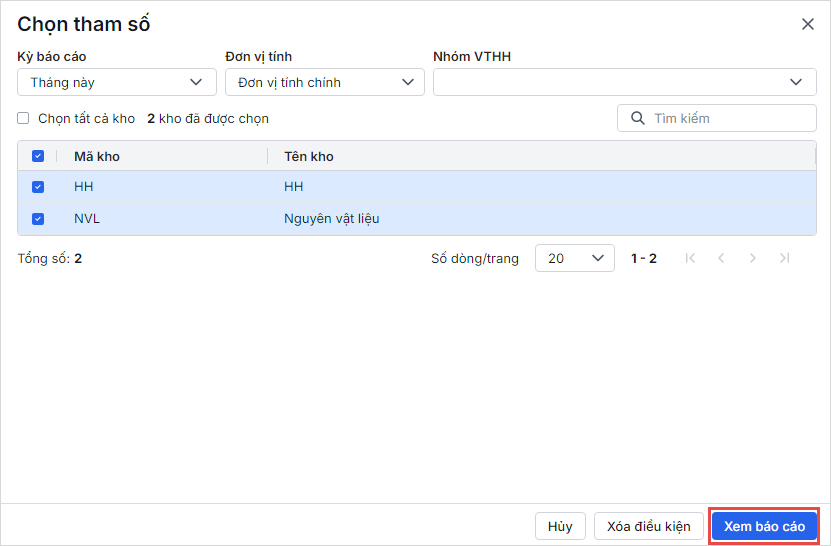Open the Kỳ báo cáo dropdown
Image resolution: width=831 pixels, height=546 pixels.
117,82
